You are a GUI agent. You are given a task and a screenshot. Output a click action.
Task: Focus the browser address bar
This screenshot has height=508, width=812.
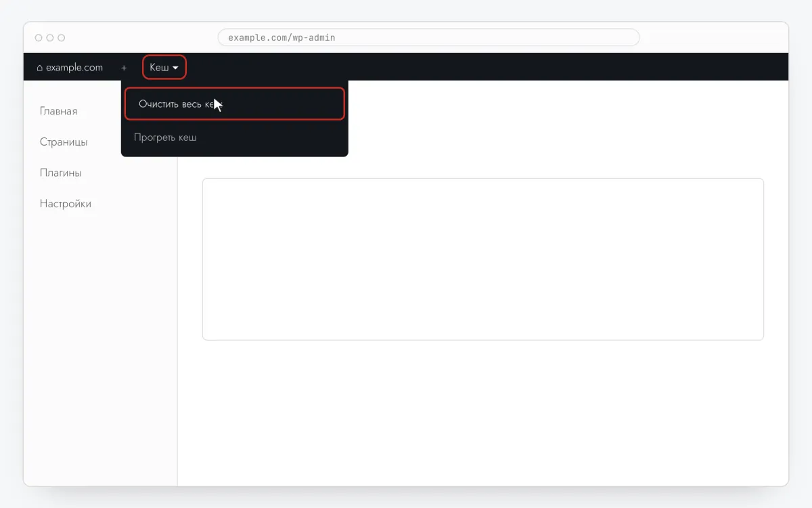pyautogui.click(x=428, y=37)
